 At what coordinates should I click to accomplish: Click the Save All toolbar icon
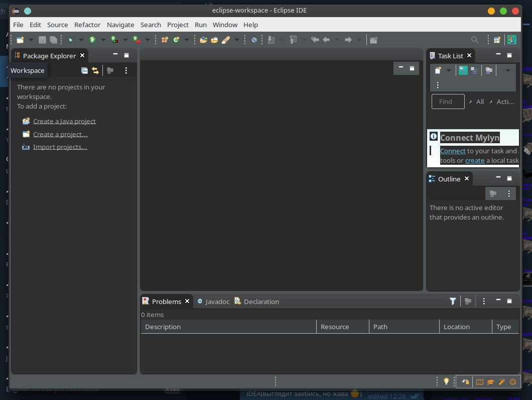pyautogui.click(x=53, y=40)
